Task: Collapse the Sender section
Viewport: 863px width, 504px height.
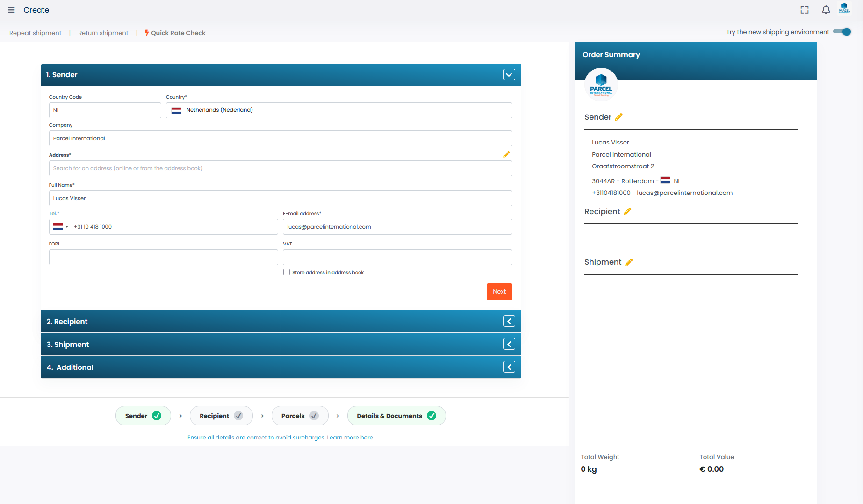Action: (x=509, y=75)
